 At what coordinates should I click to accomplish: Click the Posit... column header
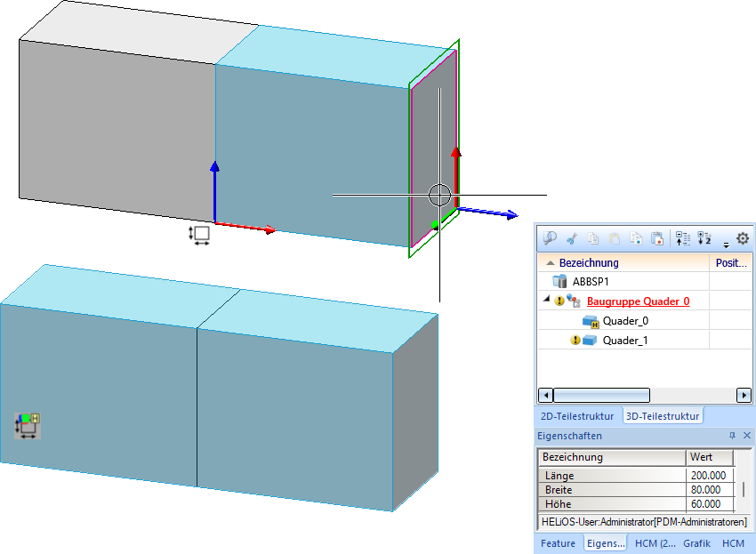[x=730, y=263]
